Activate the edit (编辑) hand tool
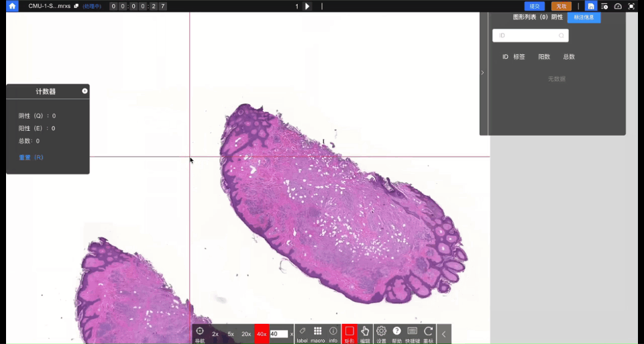Viewport: 644px width, 344px height. 365,333
